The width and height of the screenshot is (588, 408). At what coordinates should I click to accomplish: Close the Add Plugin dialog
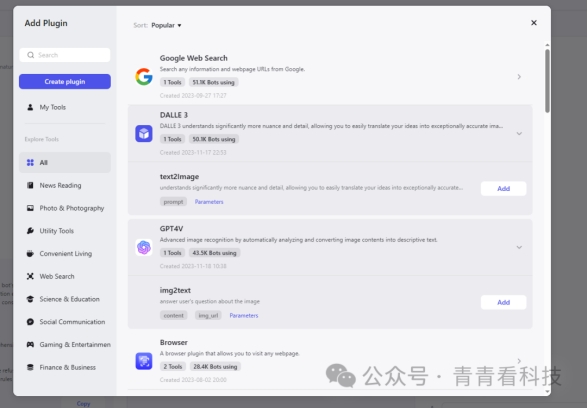[x=534, y=23]
